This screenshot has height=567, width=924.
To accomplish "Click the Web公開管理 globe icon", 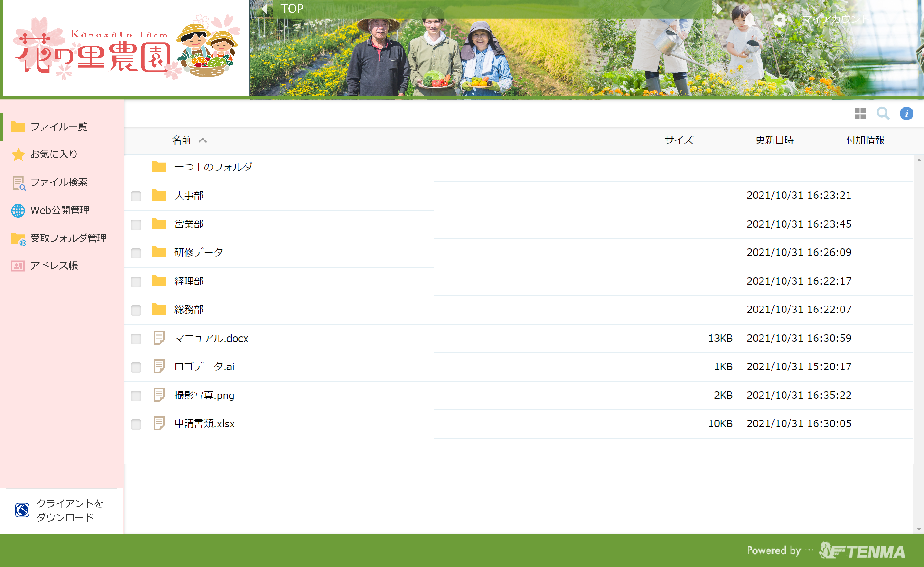I will pyautogui.click(x=18, y=210).
